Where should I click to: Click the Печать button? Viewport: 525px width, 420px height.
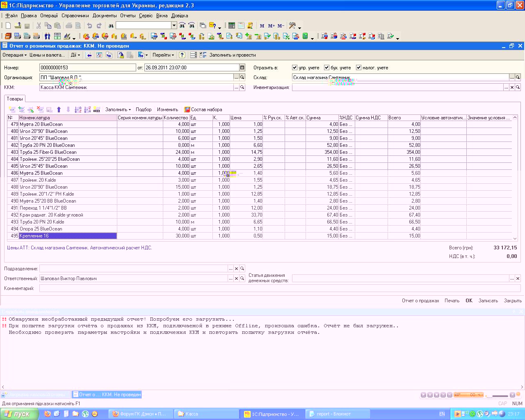tap(452, 301)
